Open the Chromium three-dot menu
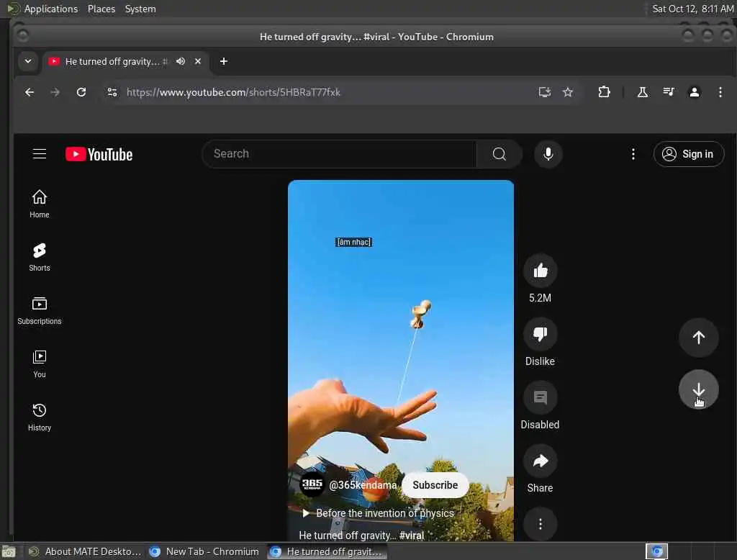The image size is (737, 560). click(720, 92)
